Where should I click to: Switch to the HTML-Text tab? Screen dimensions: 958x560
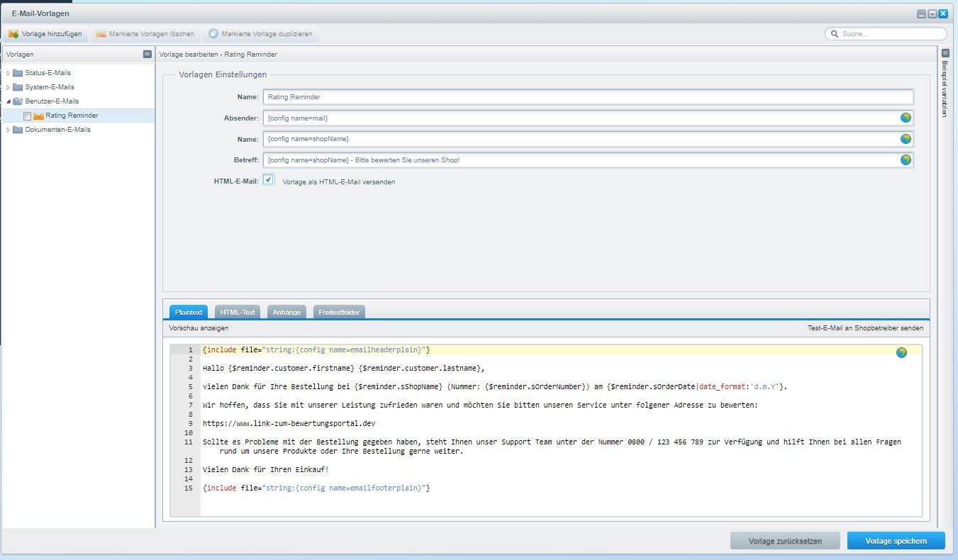[x=238, y=312]
